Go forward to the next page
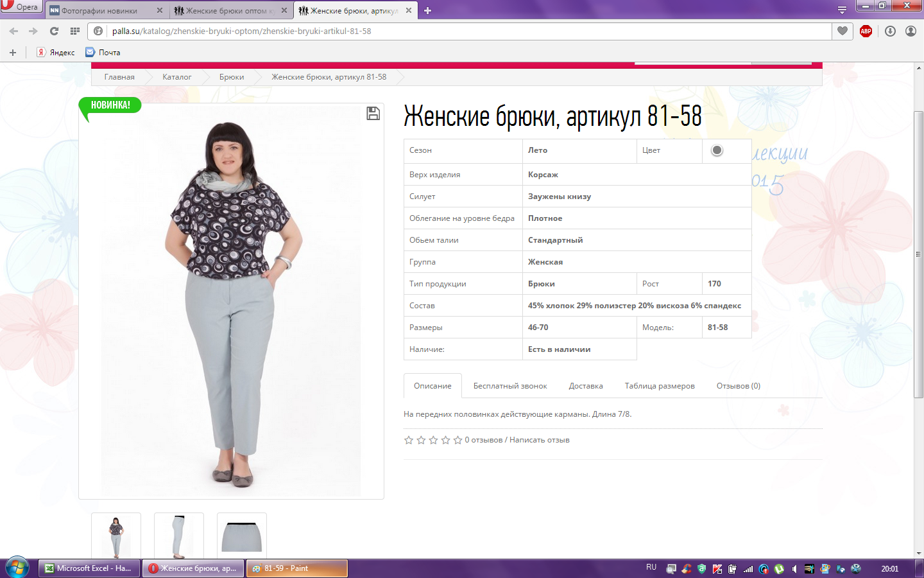This screenshot has width=924, height=578. click(x=33, y=31)
